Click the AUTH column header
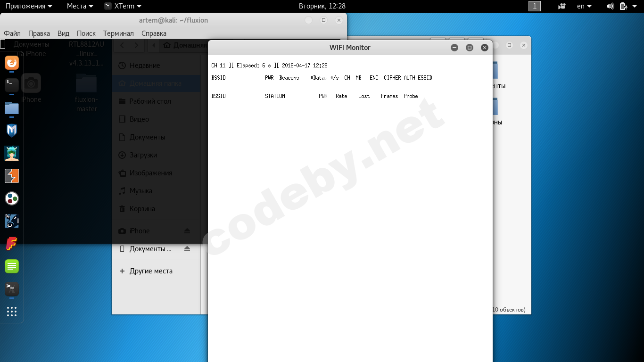644x362 pixels. (409, 78)
